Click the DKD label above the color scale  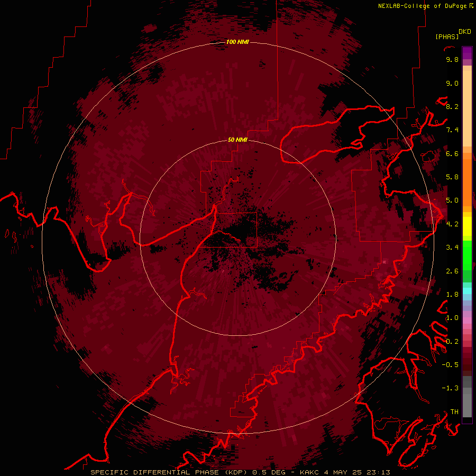(465, 32)
